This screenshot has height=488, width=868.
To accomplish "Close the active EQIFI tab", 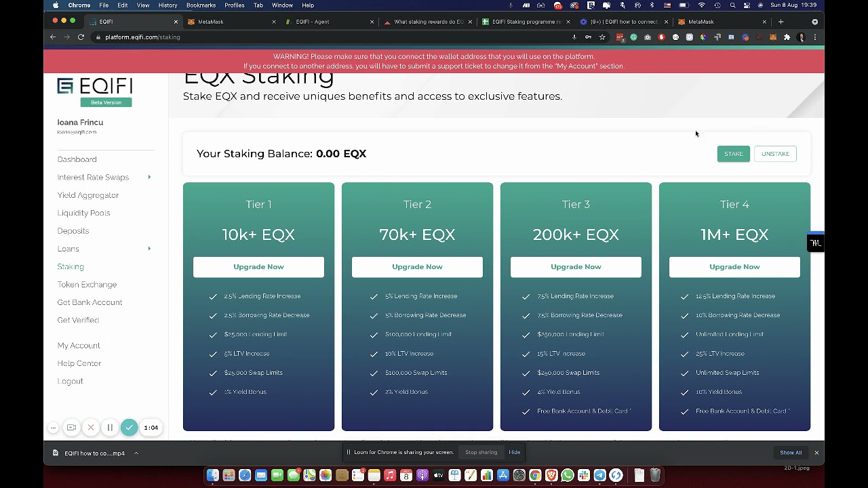I will pyautogui.click(x=176, y=22).
